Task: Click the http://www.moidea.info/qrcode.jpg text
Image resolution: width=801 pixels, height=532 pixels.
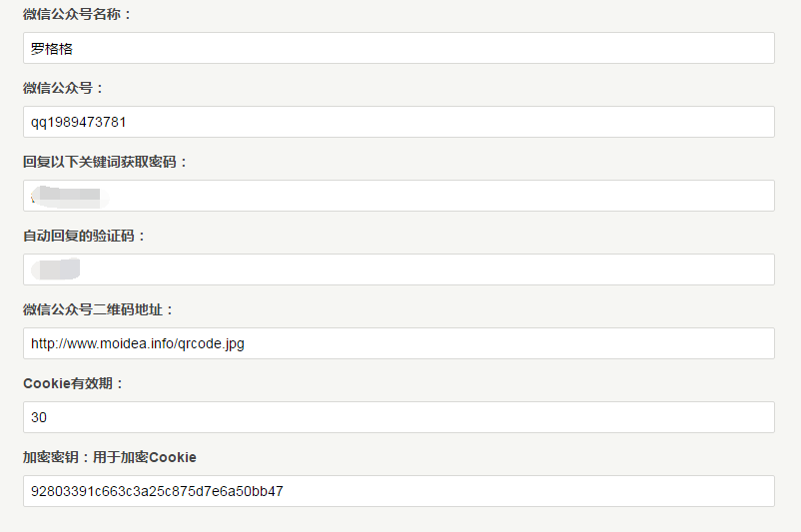Action: tap(138, 343)
